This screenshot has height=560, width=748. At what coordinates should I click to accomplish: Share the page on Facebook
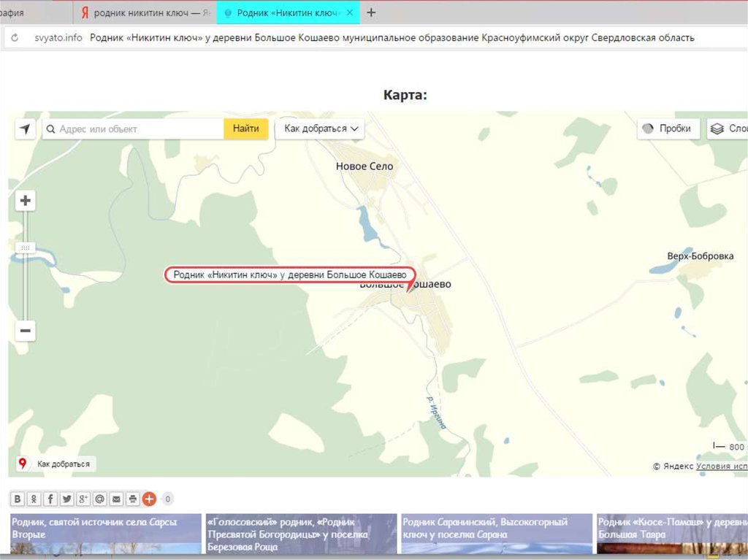(50, 499)
